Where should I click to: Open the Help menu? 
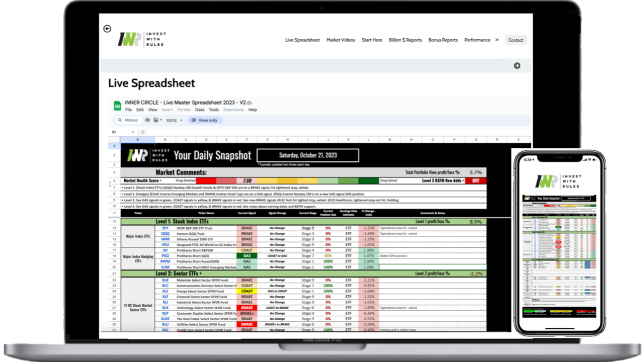tap(253, 110)
